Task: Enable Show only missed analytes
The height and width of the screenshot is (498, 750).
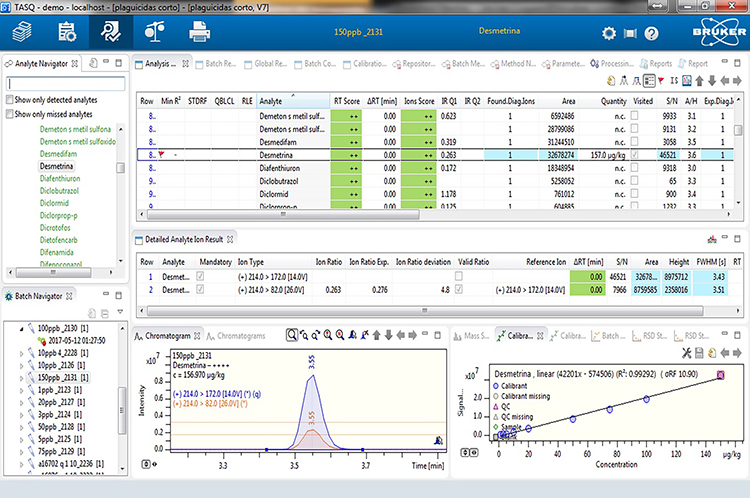Action: click(x=9, y=114)
